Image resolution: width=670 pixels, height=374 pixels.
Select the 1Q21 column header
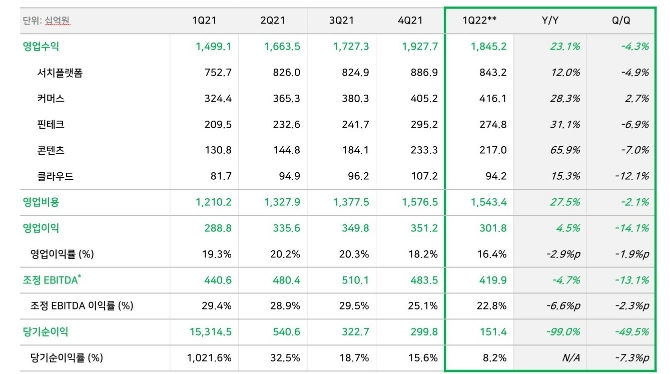pyautogui.click(x=204, y=21)
